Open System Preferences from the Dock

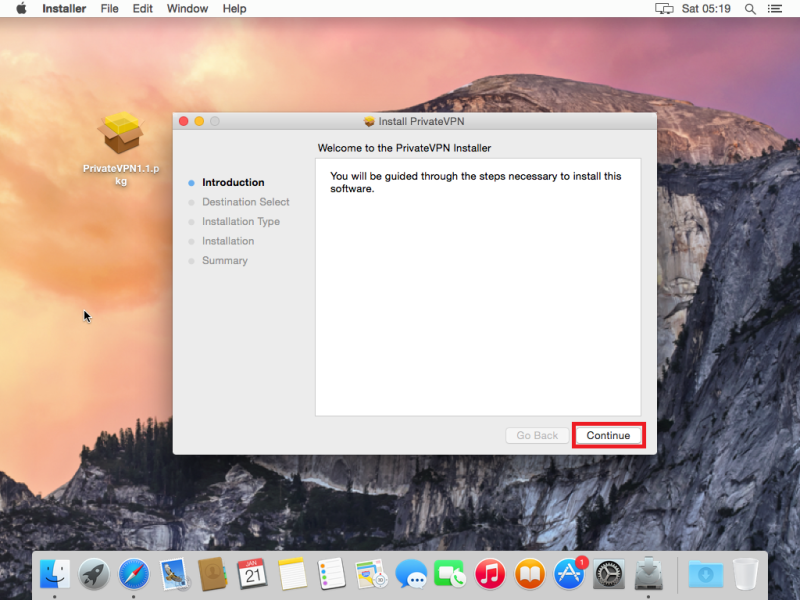(609, 573)
